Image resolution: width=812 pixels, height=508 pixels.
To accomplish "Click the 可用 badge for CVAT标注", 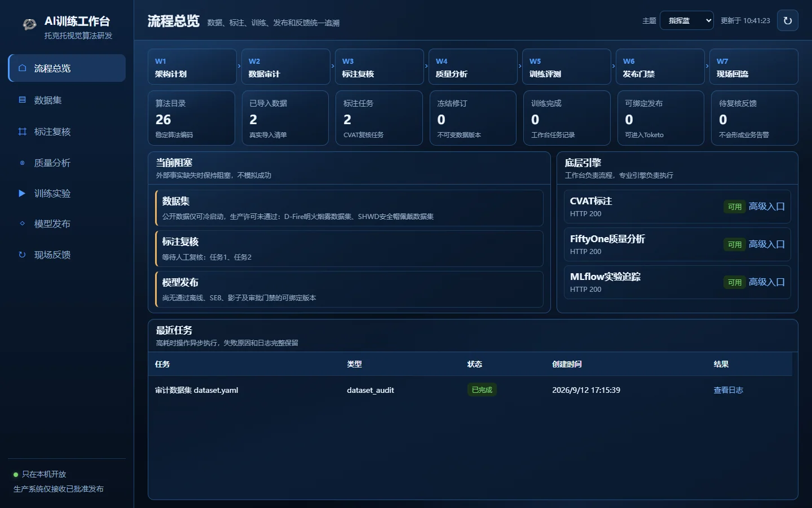I will [735, 207].
